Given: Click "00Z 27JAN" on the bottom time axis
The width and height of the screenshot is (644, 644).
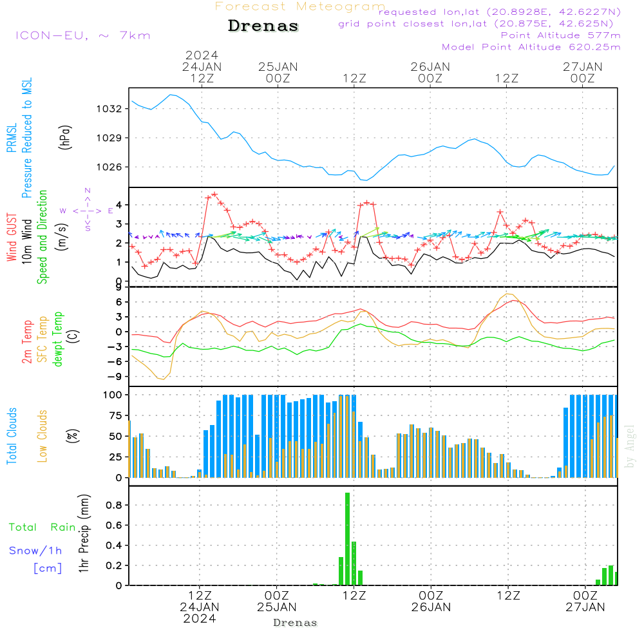Looking at the screenshot, I should (585, 601).
